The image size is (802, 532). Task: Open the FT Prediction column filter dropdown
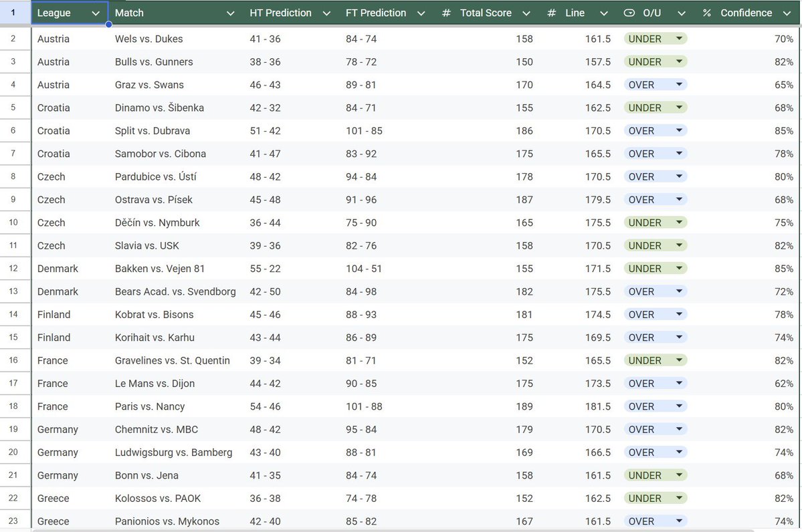pyautogui.click(x=421, y=13)
